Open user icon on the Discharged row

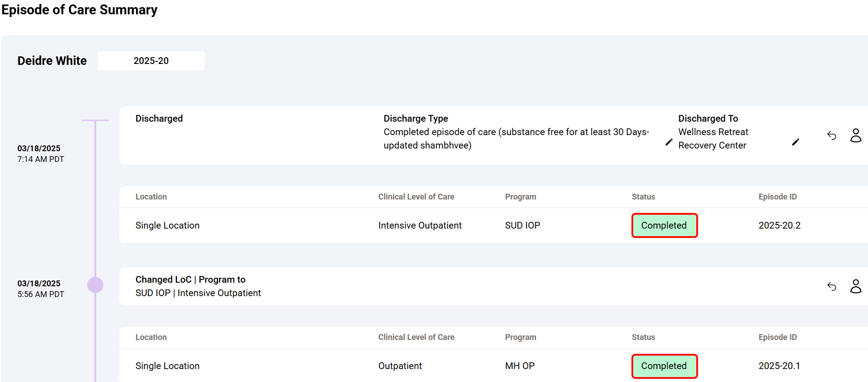[x=855, y=136]
